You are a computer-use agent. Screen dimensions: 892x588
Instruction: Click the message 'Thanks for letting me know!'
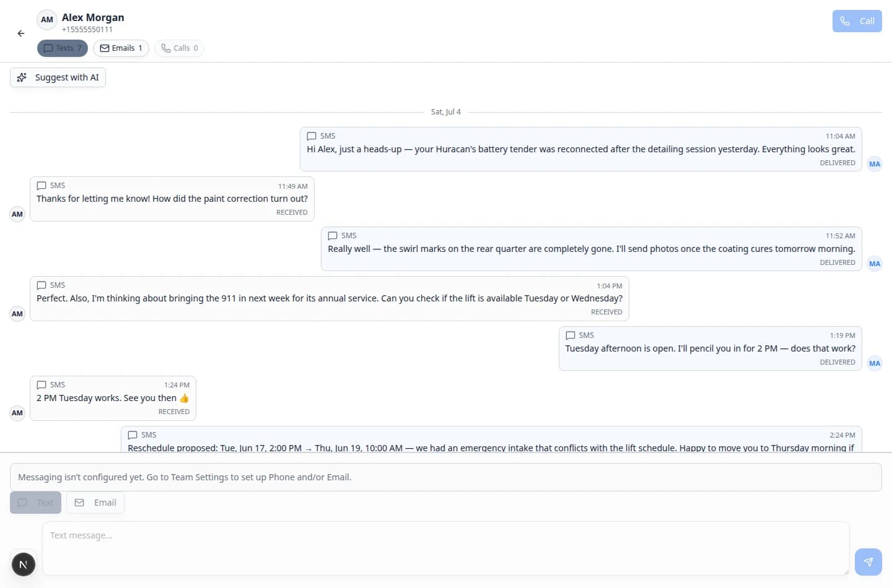172,199
